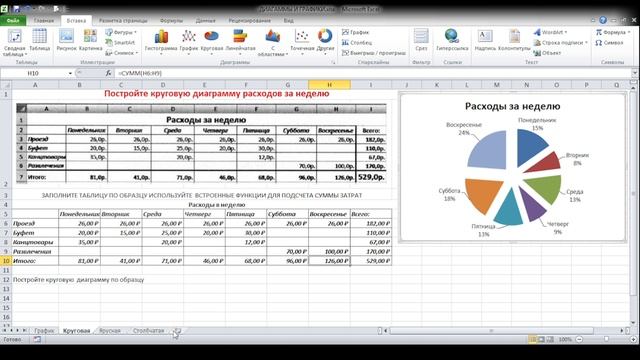Switch to Normal view in status bar

coord(532,339)
